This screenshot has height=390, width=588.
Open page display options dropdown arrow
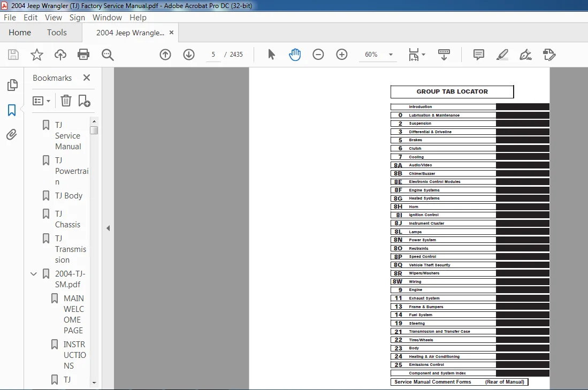[424, 55]
